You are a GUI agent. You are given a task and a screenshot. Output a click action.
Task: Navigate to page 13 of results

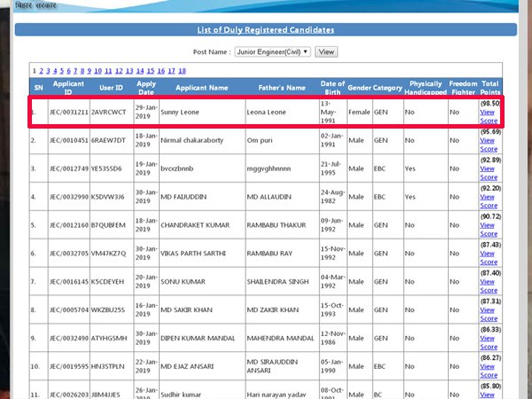(x=129, y=70)
